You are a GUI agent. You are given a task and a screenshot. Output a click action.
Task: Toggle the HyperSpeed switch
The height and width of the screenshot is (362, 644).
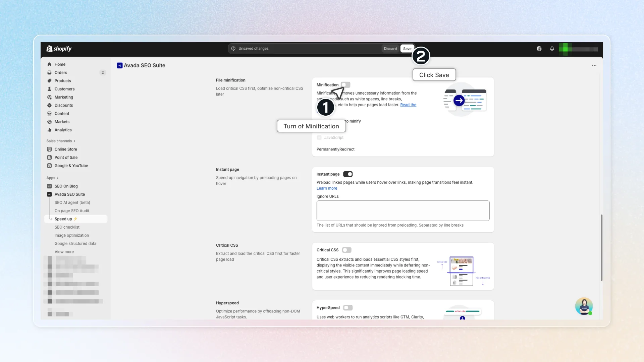click(x=348, y=308)
